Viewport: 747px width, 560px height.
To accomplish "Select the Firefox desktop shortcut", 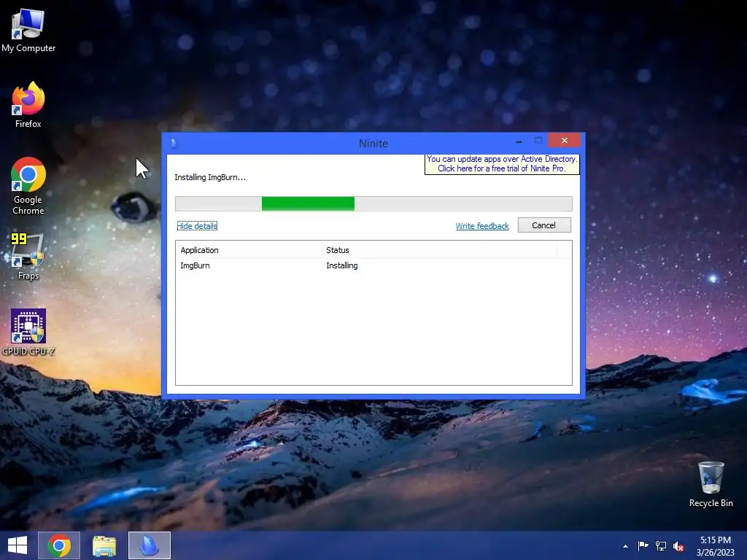I will point(28,105).
